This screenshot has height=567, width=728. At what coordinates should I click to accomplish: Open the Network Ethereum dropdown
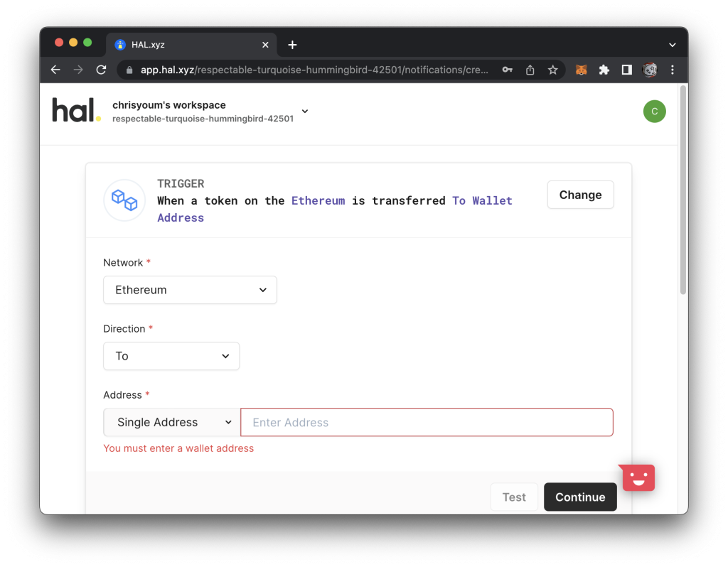click(x=190, y=290)
